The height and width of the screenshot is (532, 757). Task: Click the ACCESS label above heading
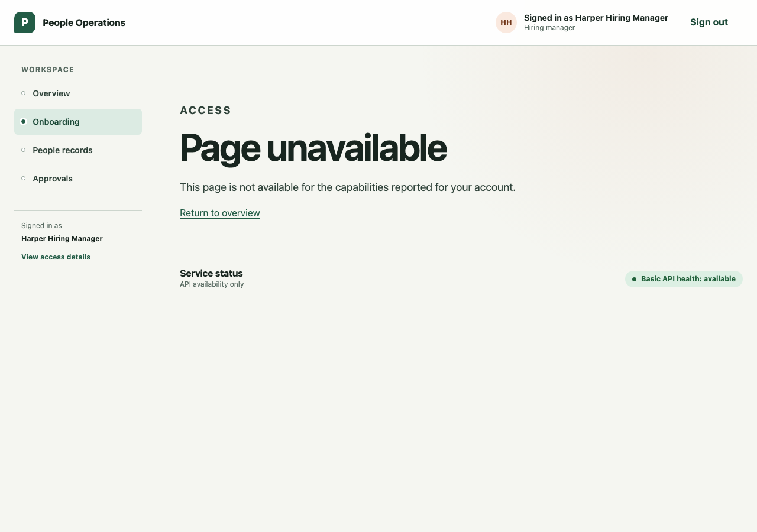(x=206, y=111)
